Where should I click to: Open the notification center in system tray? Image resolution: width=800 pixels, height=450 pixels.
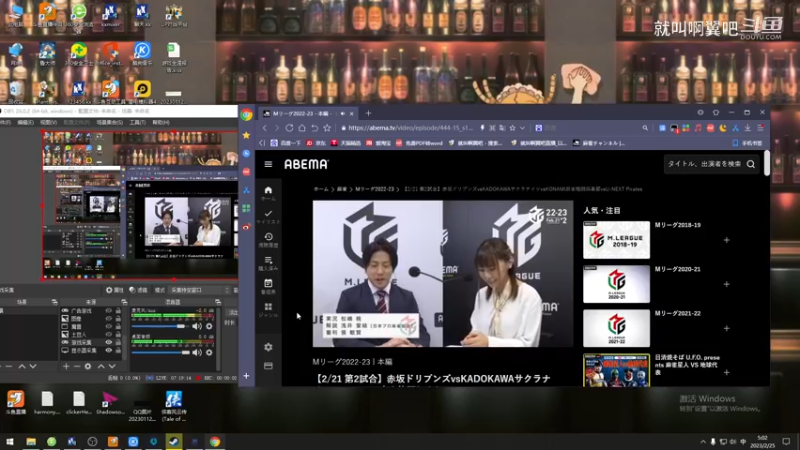pyautogui.click(x=786, y=441)
